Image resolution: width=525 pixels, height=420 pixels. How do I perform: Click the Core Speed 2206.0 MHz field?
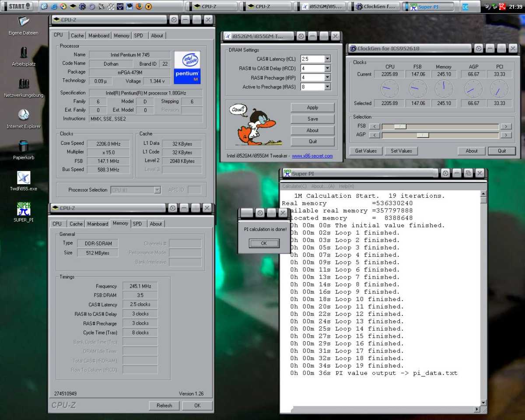tap(109, 143)
